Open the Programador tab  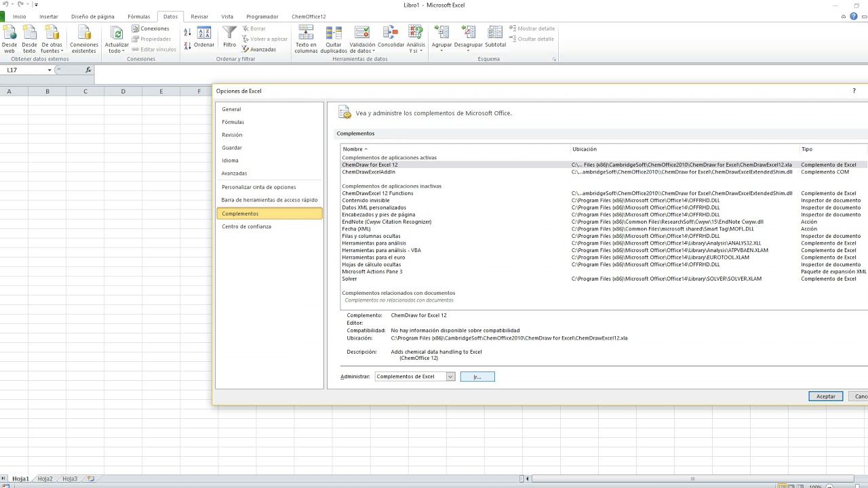coord(262,16)
